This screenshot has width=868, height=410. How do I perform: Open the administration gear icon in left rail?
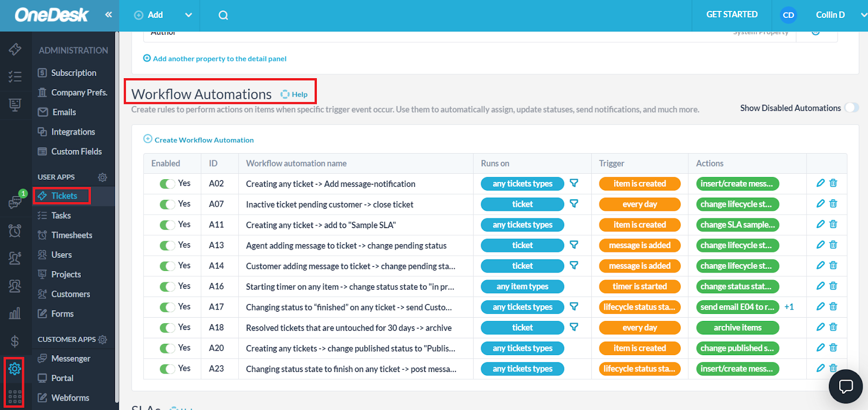[x=15, y=369]
